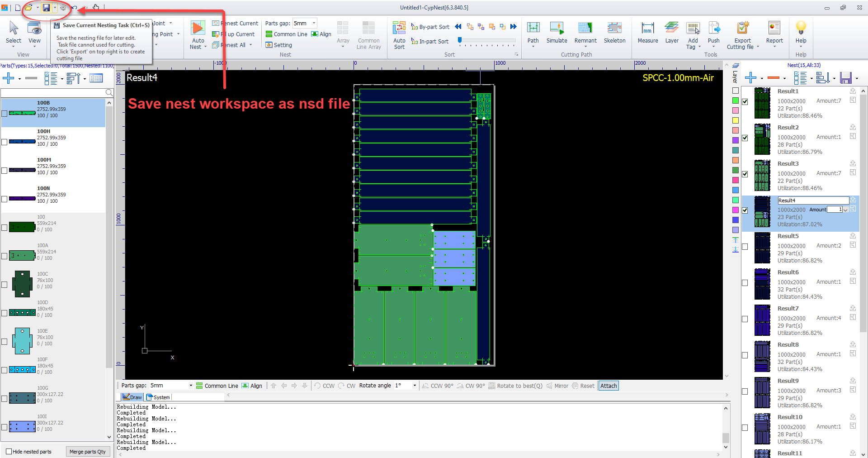Open the Report tool
Viewport: 868px width, 458px height.
click(774, 33)
